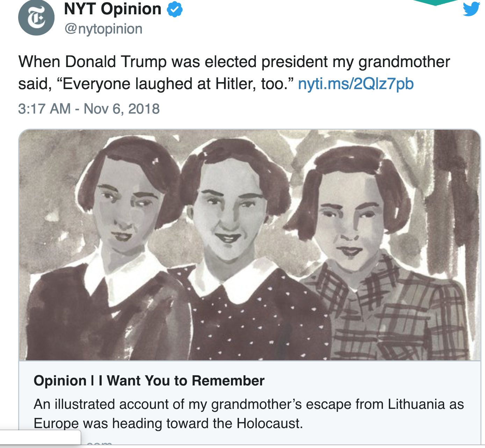
Task: Click the word 'Opinion' in card headline
Action: tap(60, 381)
